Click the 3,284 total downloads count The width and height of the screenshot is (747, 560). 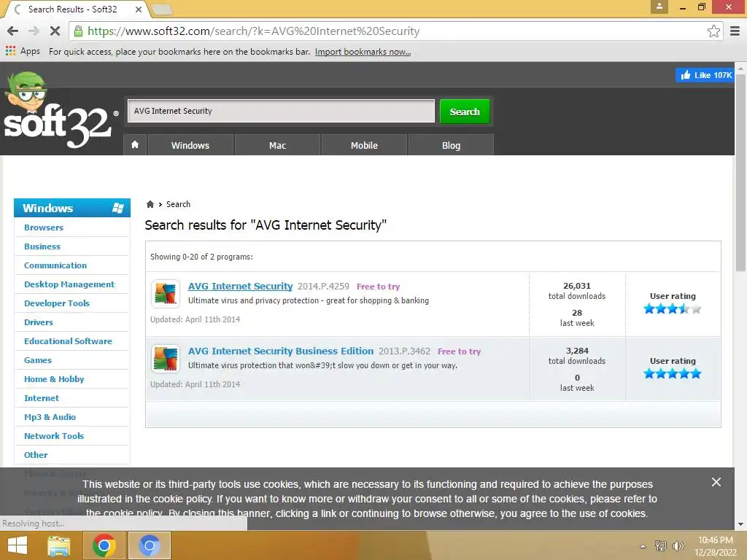[577, 351]
